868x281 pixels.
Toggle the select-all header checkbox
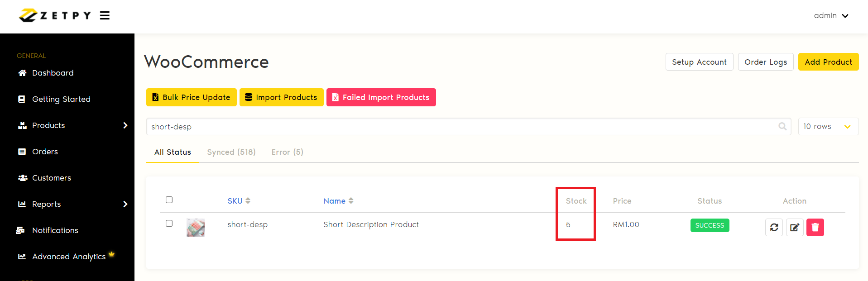(169, 200)
